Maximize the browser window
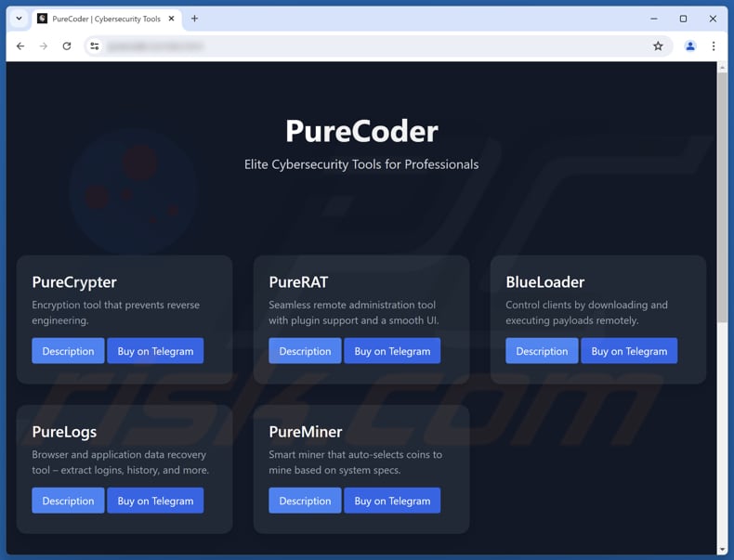Image resolution: width=734 pixels, height=560 pixels. pos(683,19)
